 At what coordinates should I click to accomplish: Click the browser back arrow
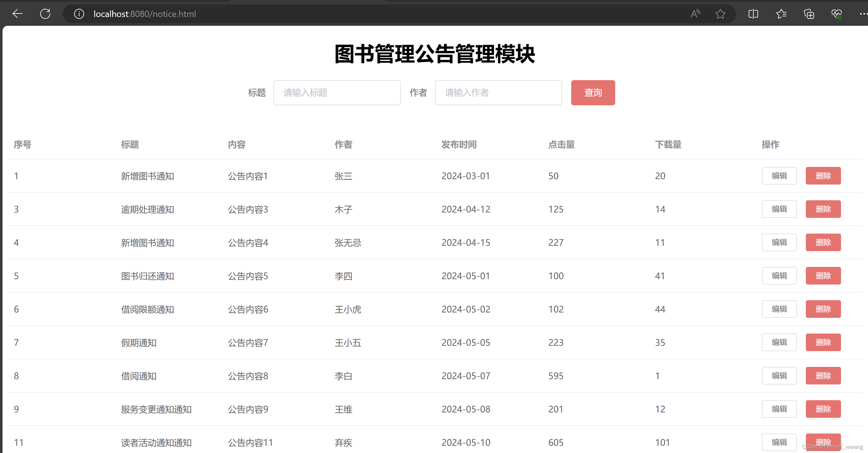tap(18, 14)
